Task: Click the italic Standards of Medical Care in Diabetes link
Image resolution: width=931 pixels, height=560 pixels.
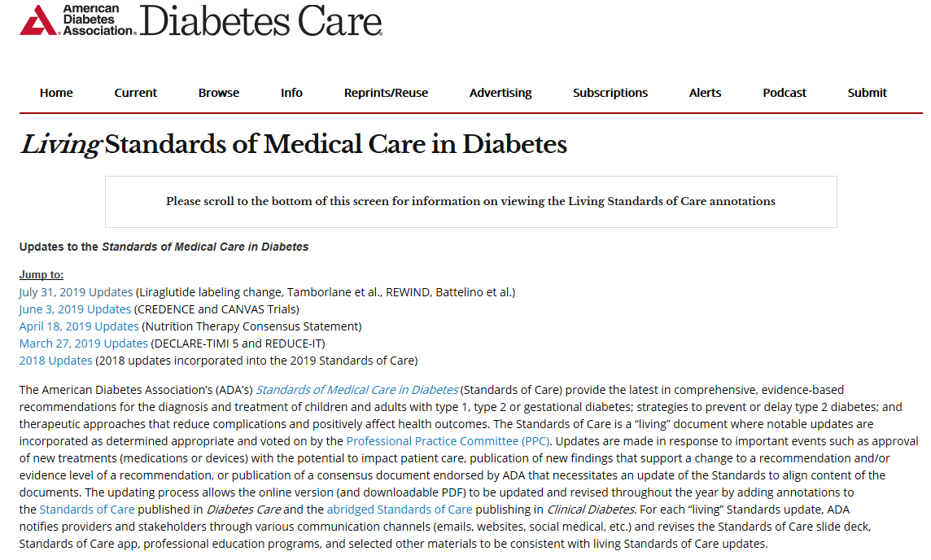Action: [x=356, y=390]
